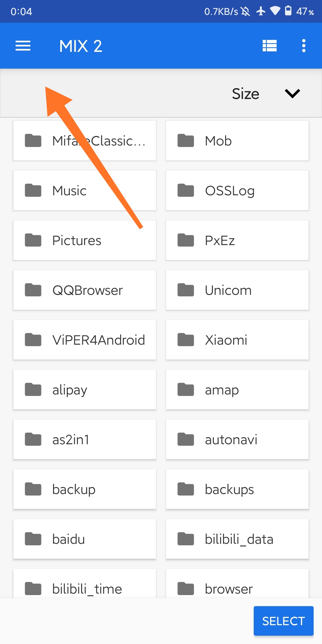Open the Mob folder
The height and width of the screenshot is (644, 322).
pos(237,141)
